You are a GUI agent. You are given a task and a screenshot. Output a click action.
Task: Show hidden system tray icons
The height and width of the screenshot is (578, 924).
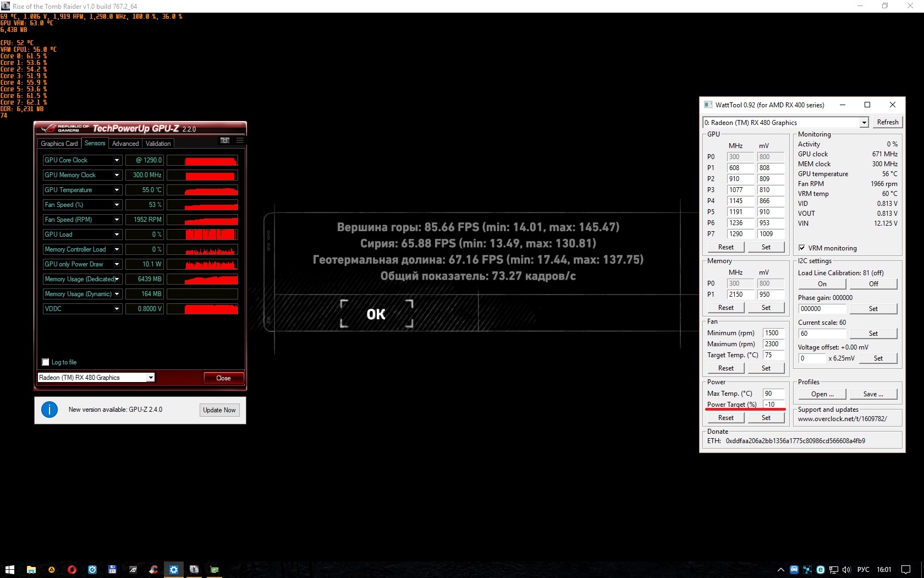coord(780,570)
